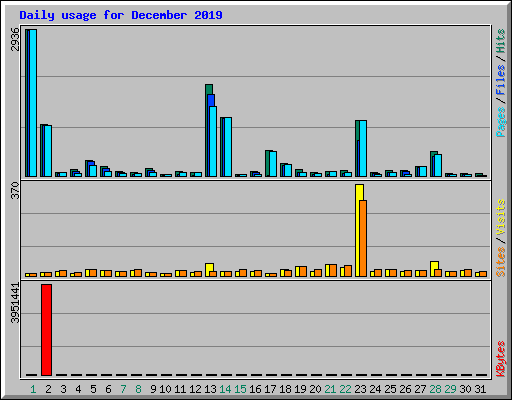The image size is (512, 400).
Task: Click the pages bar for day 28
Action: tap(438, 165)
